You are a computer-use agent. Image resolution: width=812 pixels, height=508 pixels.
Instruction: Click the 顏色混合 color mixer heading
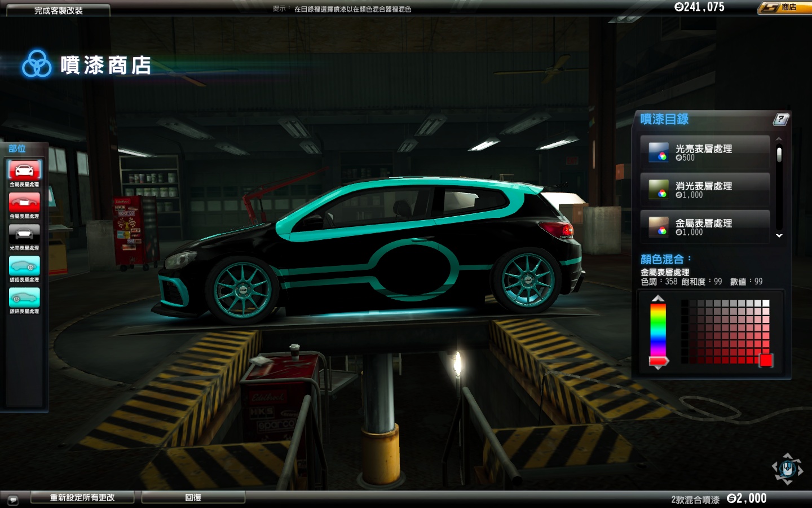click(x=665, y=259)
